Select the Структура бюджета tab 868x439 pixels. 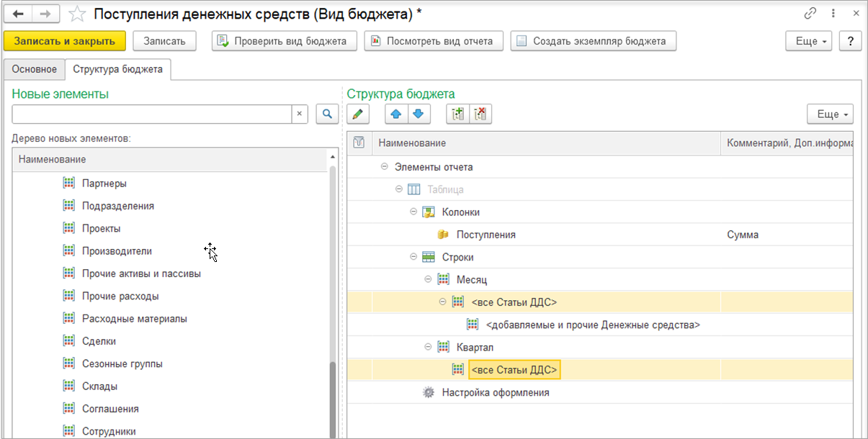[x=117, y=69]
